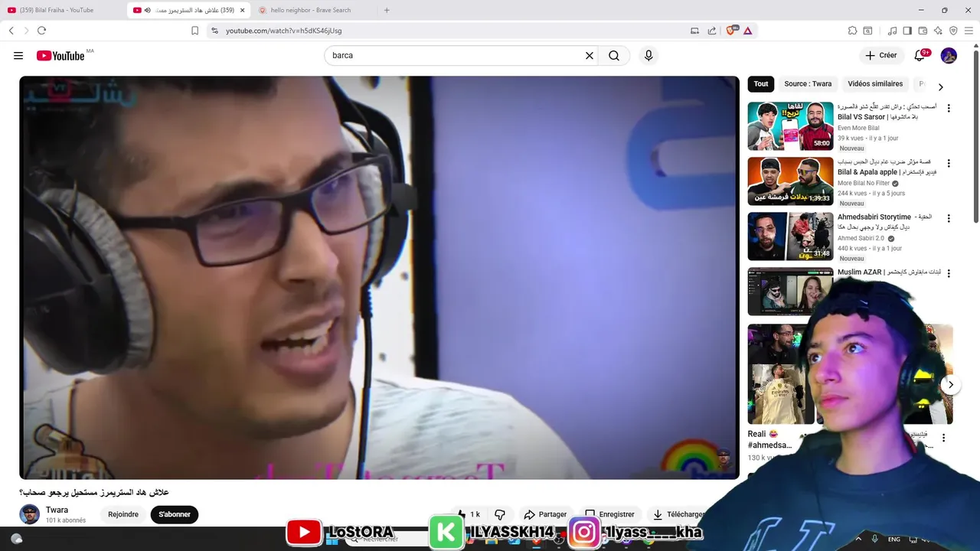
Task: Open options for Ahmedsabiri Storytime video
Action: coord(949,219)
